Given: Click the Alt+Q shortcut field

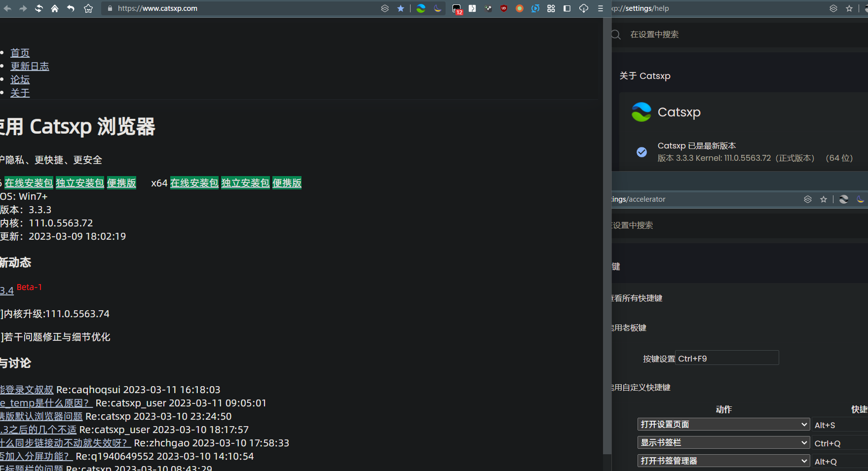Looking at the screenshot, I should [x=840, y=461].
